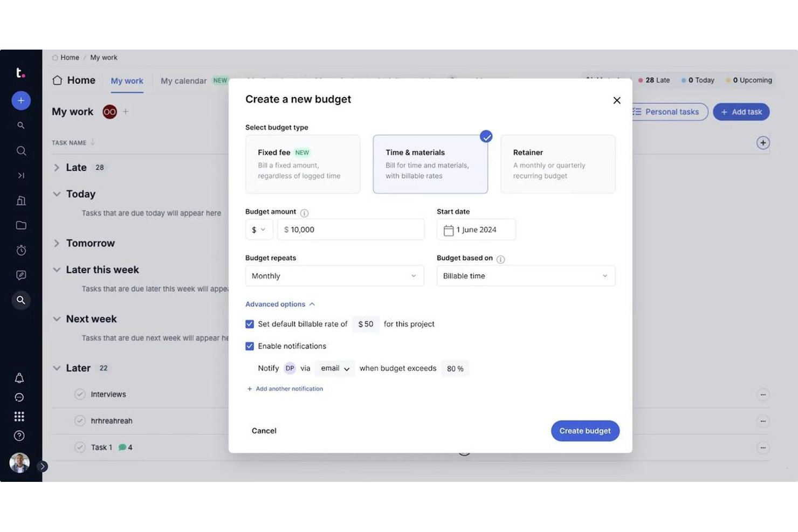Collapse the Advanced options section
798x532 pixels.
click(280, 305)
